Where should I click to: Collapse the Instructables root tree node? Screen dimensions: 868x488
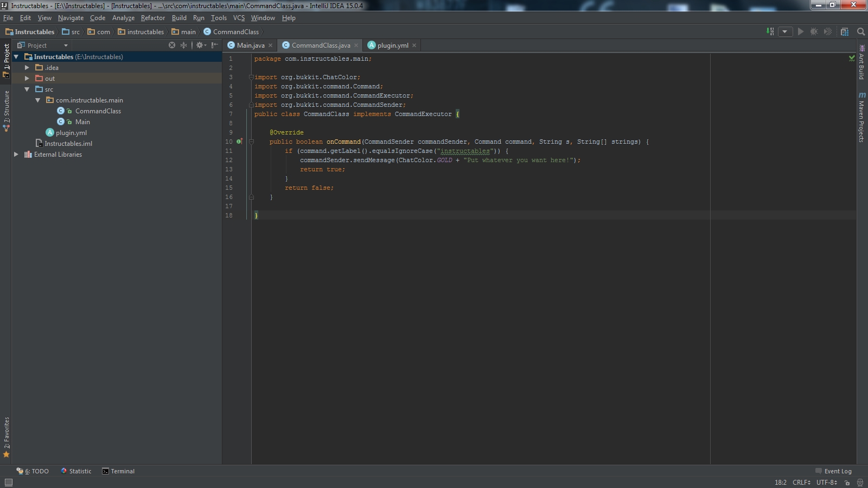16,56
